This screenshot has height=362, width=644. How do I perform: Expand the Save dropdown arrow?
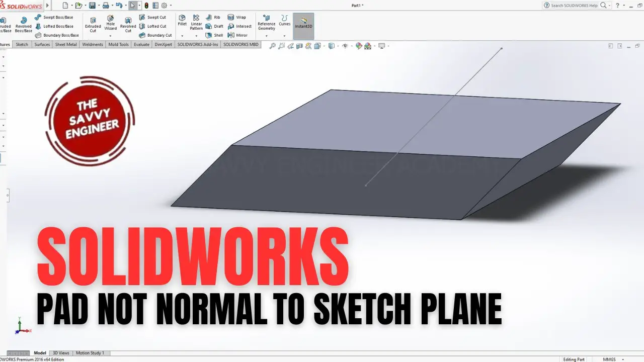pos(99,6)
